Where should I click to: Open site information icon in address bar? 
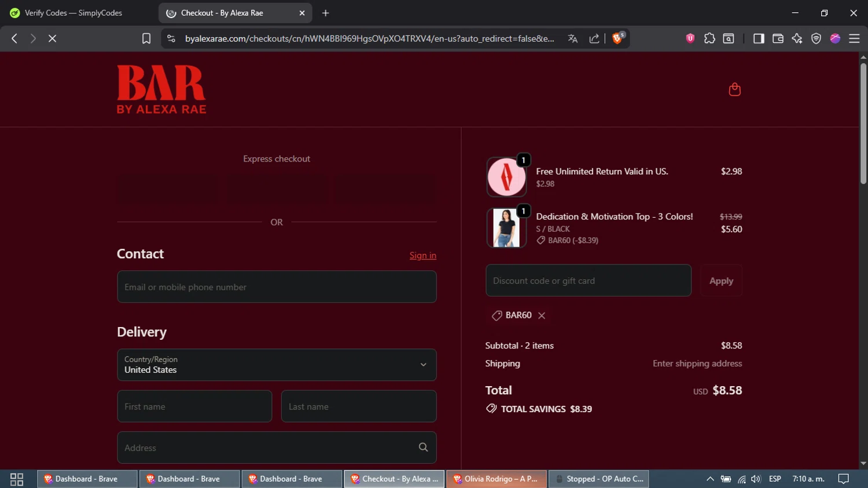point(171,38)
